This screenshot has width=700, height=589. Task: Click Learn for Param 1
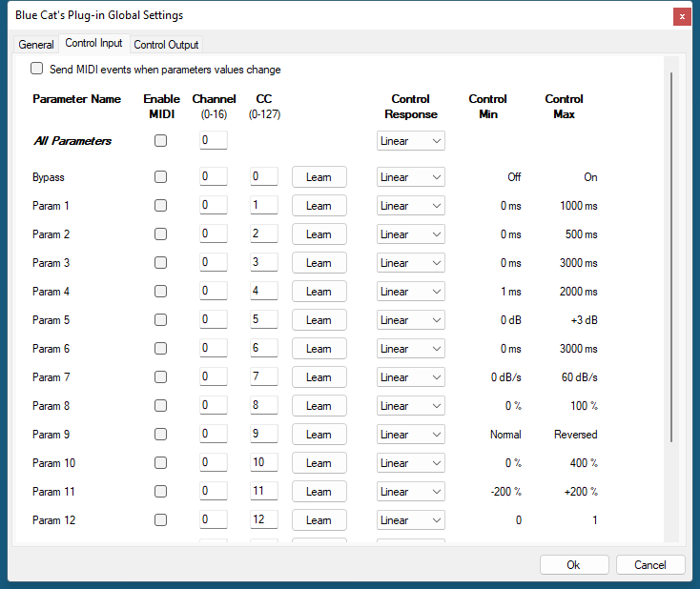tap(319, 206)
